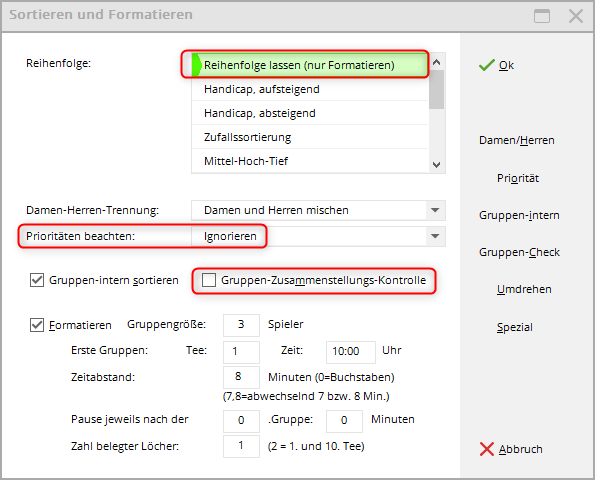This screenshot has width=595, height=480.
Task: Choose Zufallssortierung sort order
Action: click(x=310, y=137)
